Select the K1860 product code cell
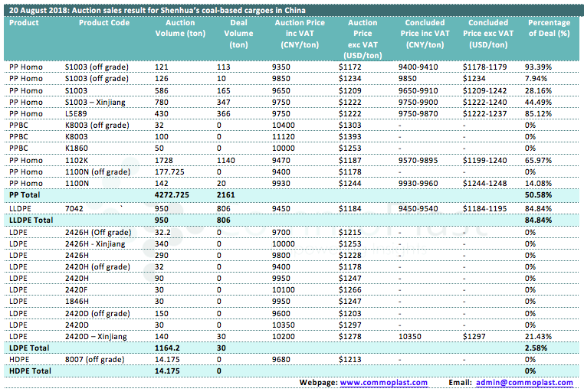584x392 pixels. point(77,149)
